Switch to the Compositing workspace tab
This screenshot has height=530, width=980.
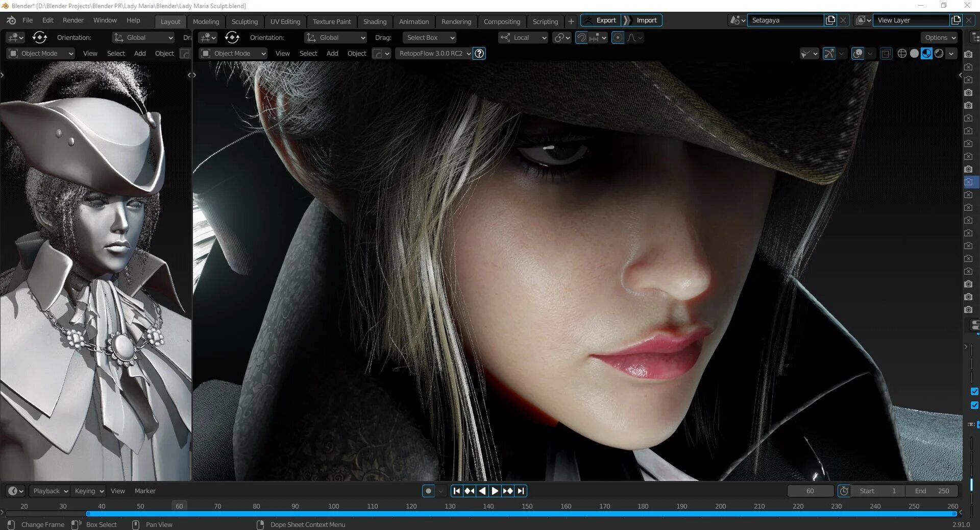502,21
